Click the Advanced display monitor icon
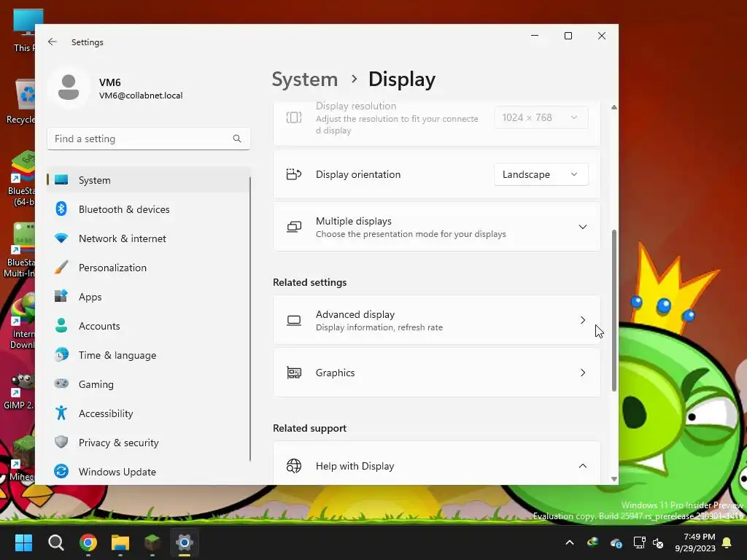This screenshot has height=560, width=747. click(x=294, y=321)
